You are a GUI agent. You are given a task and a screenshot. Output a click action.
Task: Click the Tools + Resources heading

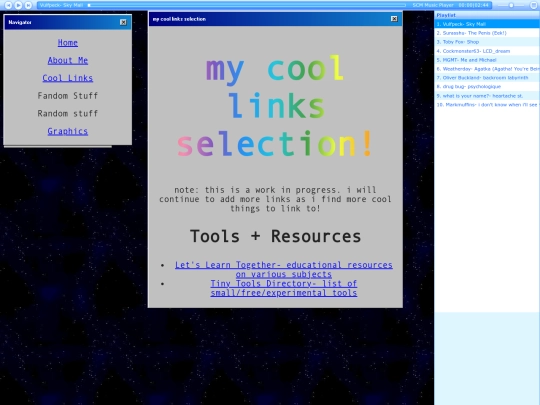275,237
